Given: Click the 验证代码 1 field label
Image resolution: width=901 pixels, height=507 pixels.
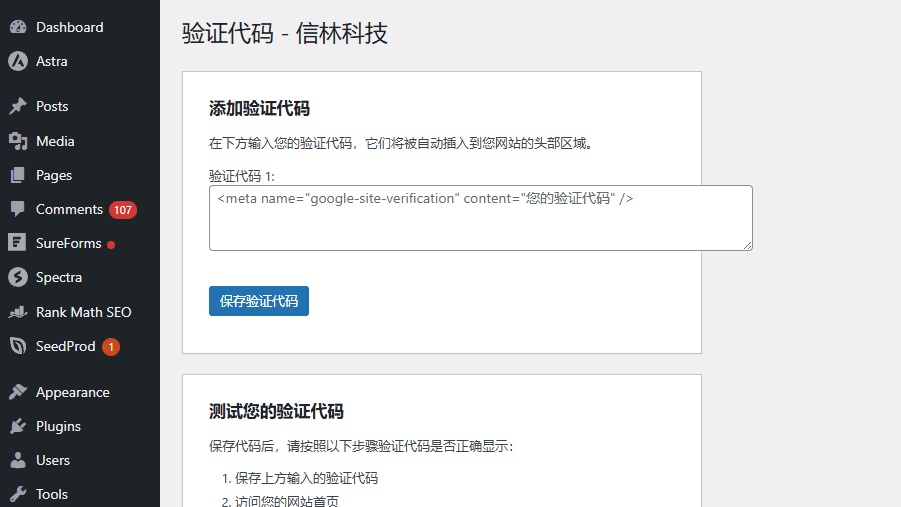Looking at the screenshot, I should [x=242, y=176].
